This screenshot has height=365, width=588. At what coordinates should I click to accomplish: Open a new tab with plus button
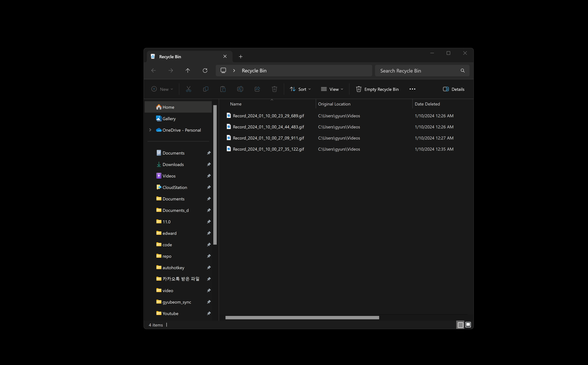click(240, 56)
